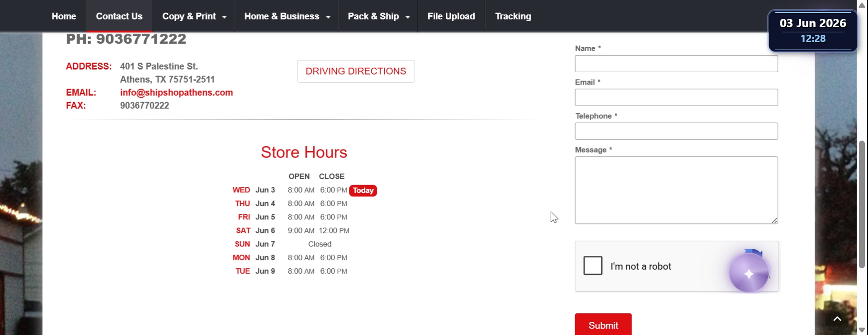The image size is (868, 335).
Task: Click the date and time clock widget
Action: (812, 31)
